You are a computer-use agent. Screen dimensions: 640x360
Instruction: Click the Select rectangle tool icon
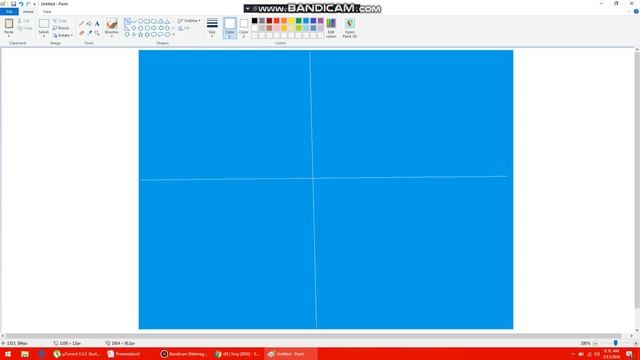44,24
